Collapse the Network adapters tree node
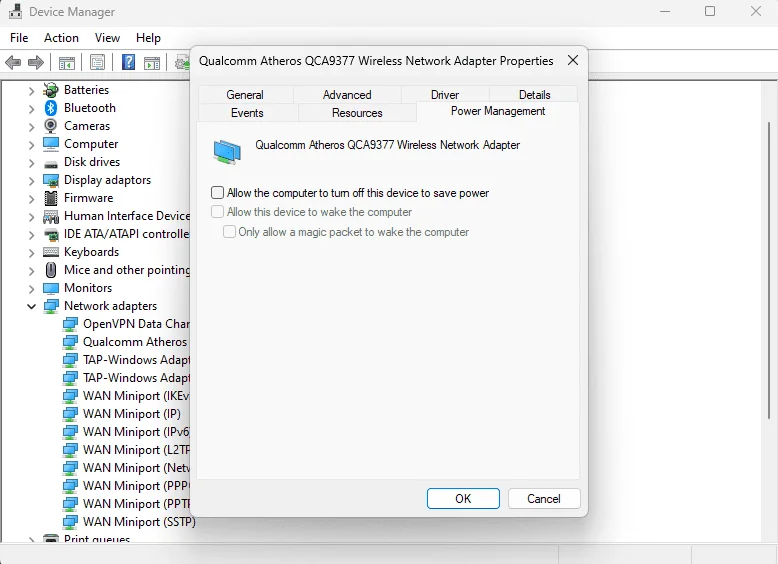Image resolution: width=778 pixels, height=564 pixels. (x=31, y=307)
